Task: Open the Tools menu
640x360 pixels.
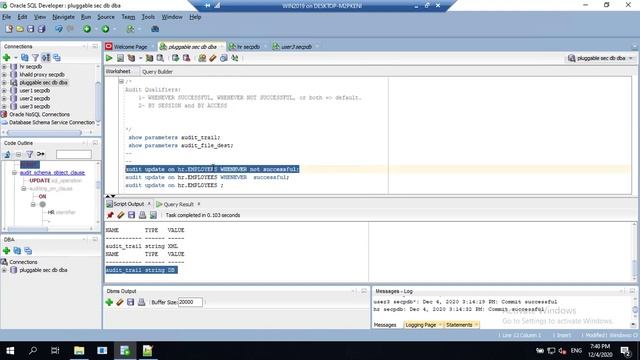Action: pos(148,17)
